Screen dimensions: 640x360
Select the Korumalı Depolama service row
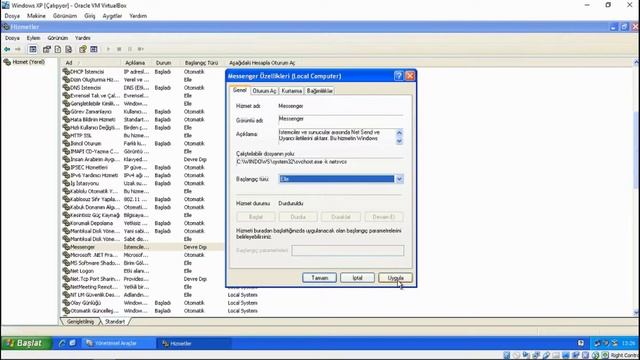pyautogui.click(x=142, y=223)
